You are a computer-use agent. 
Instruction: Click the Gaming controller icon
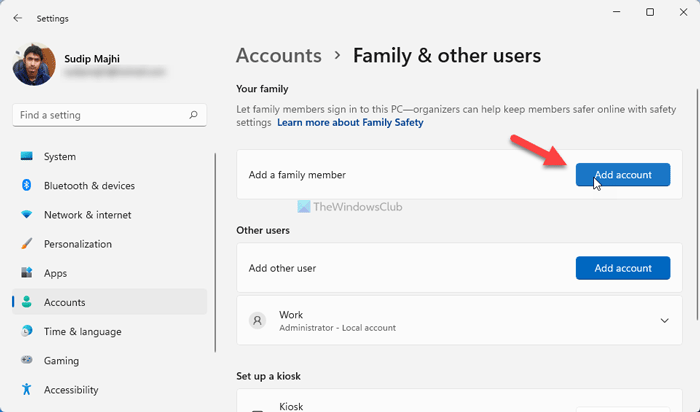point(26,360)
